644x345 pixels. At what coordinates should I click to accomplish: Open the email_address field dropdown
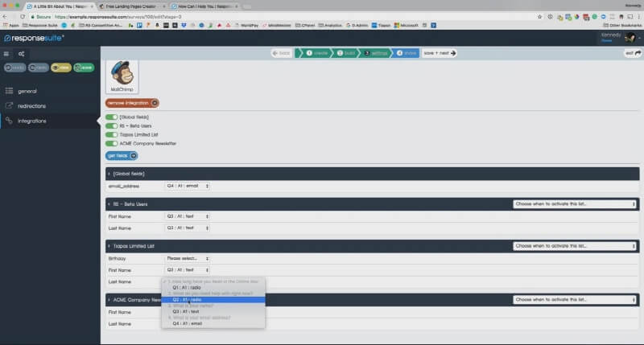pos(188,186)
